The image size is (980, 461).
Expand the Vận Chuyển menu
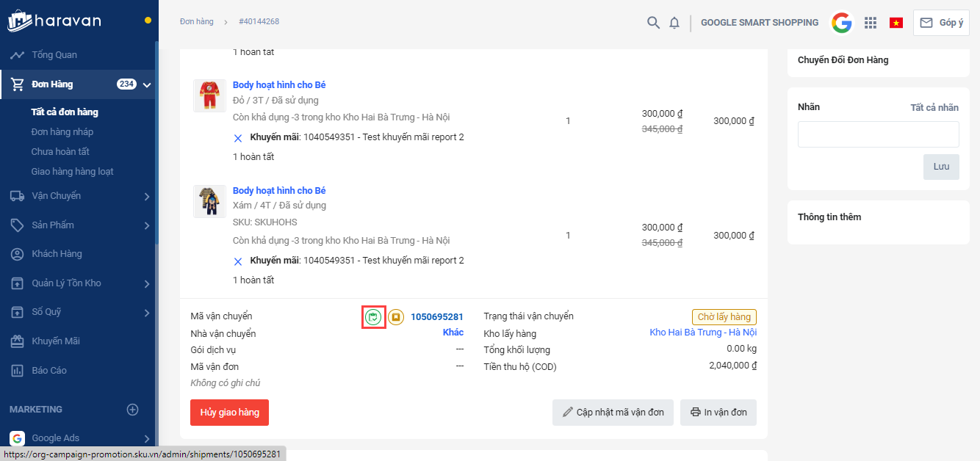click(147, 196)
